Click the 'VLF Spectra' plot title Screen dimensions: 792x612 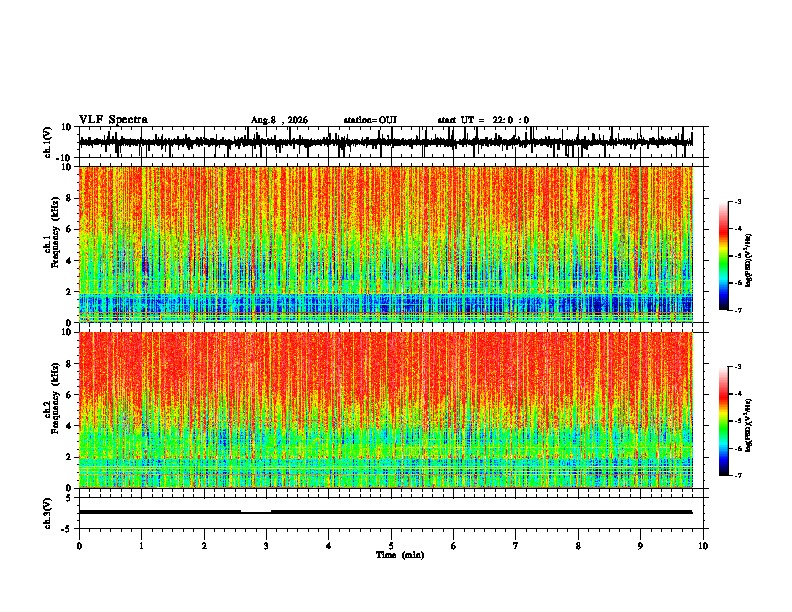(113, 119)
